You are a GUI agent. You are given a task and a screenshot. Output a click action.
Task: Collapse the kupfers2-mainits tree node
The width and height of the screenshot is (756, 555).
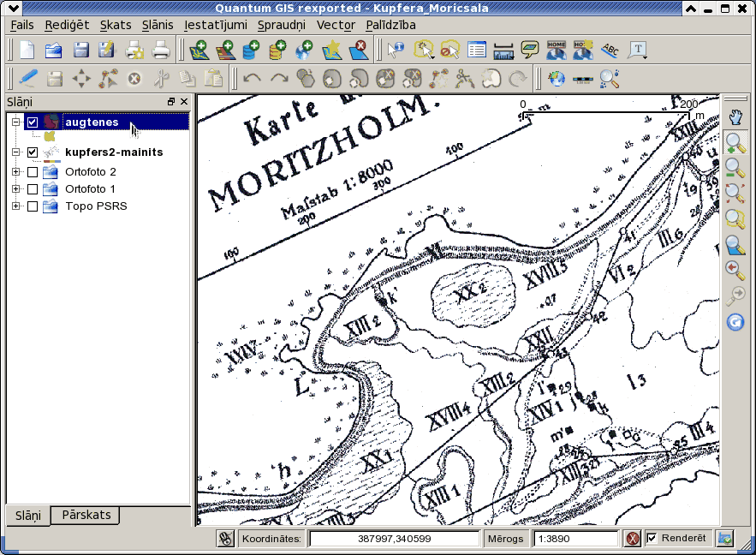pyautogui.click(x=16, y=152)
